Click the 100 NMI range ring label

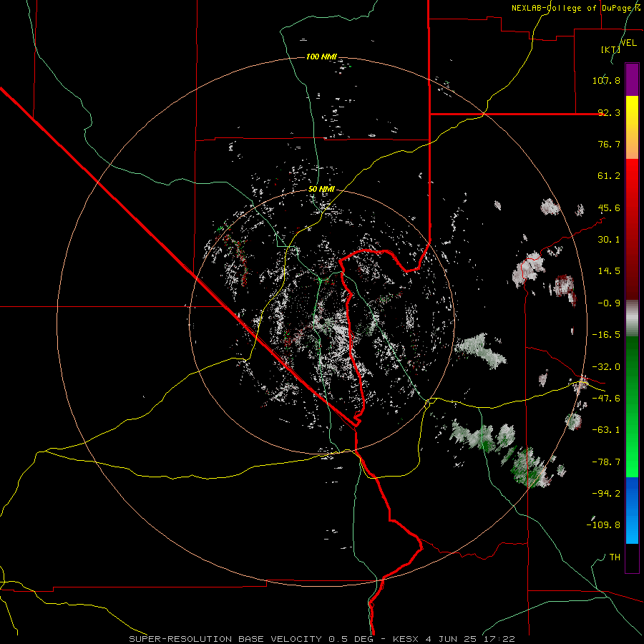(x=321, y=57)
